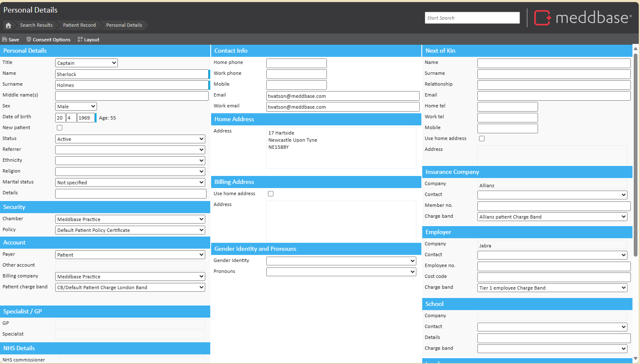Image resolution: width=640 pixels, height=364 pixels.
Task: Click scrollbar up arrow
Action: pos(636,49)
